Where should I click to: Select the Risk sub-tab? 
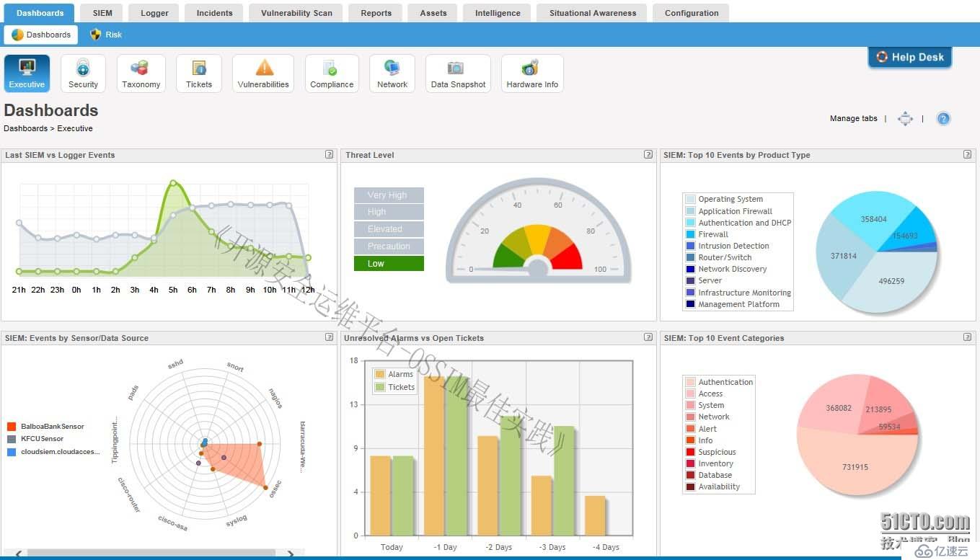point(105,35)
